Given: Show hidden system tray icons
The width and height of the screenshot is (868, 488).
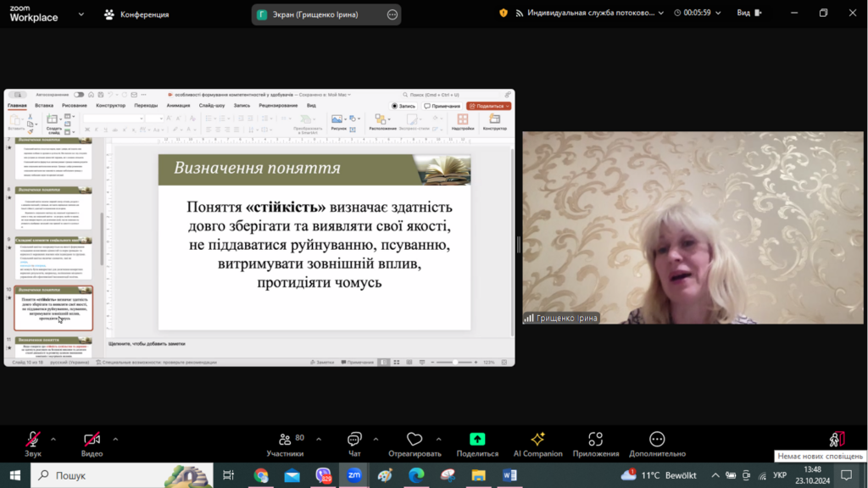Looking at the screenshot, I should [715, 475].
